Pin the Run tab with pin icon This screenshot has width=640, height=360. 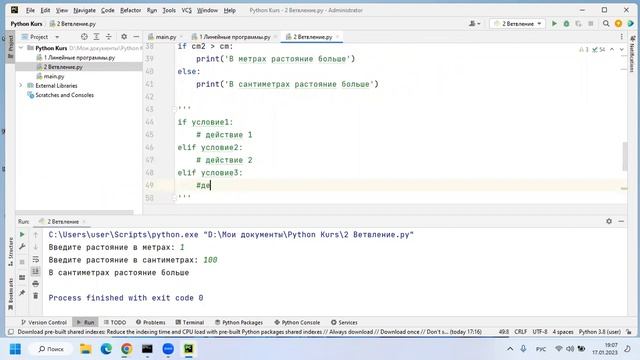pyautogui.click(x=22, y=293)
